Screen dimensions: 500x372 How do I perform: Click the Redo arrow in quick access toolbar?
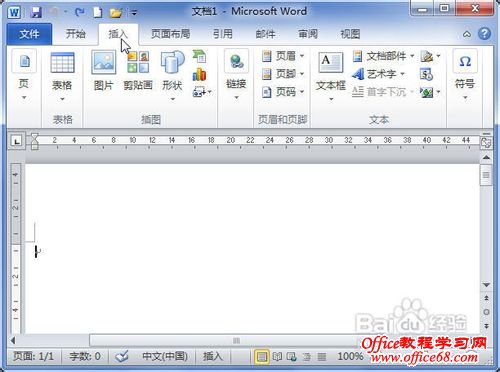click(79, 13)
